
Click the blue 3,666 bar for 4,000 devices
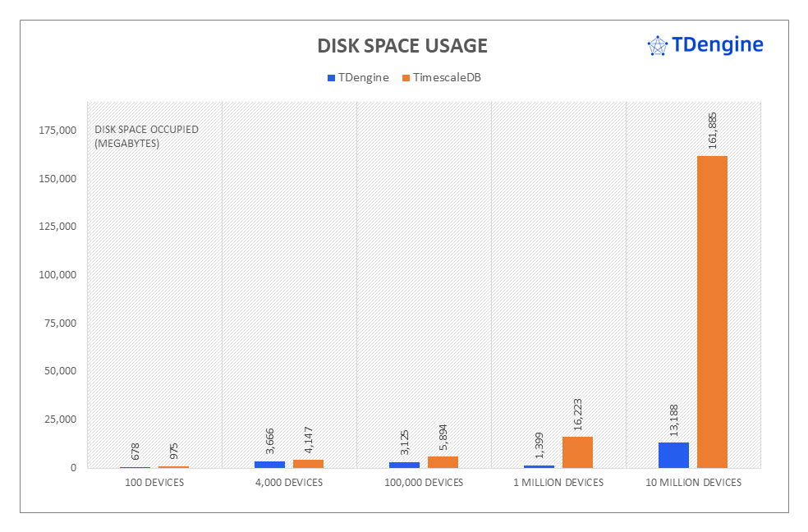click(x=269, y=464)
